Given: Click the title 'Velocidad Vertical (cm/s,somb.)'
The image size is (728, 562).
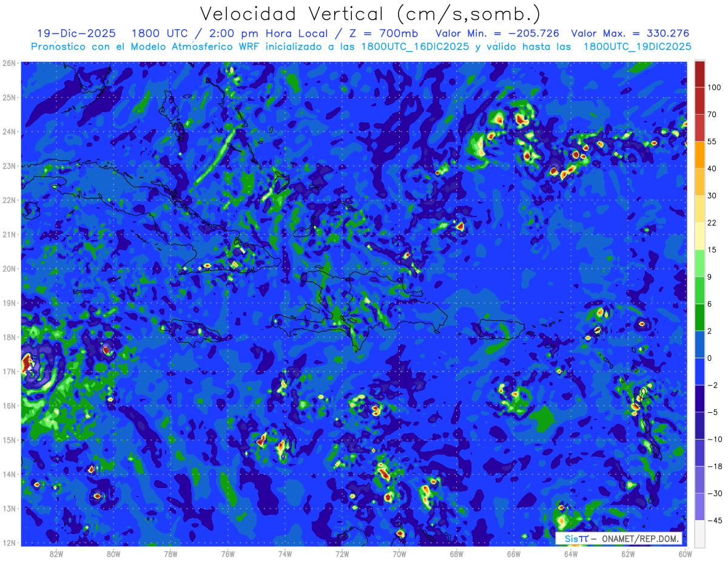Looking at the screenshot, I should coord(370,14).
